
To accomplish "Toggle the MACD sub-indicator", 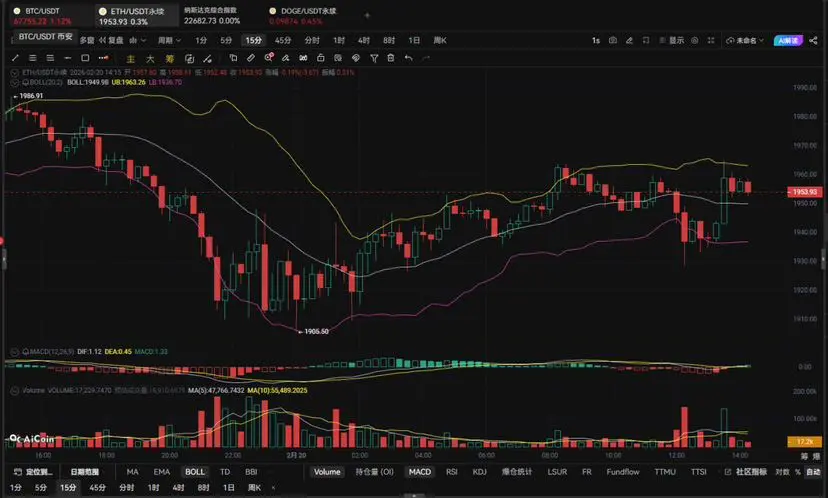I will tap(420, 472).
